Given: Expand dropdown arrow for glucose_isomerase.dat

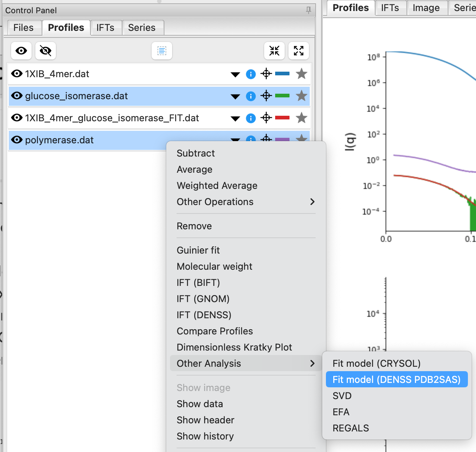Looking at the screenshot, I should coord(235,97).
